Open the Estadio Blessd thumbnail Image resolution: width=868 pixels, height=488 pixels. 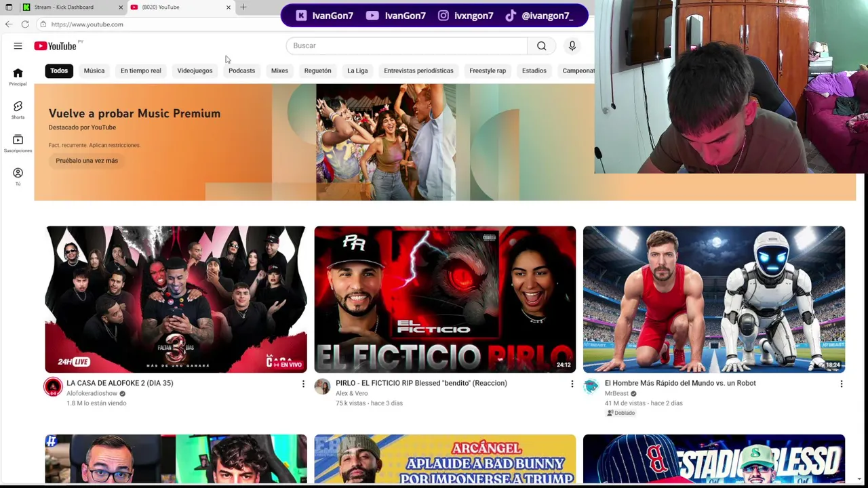714,459
